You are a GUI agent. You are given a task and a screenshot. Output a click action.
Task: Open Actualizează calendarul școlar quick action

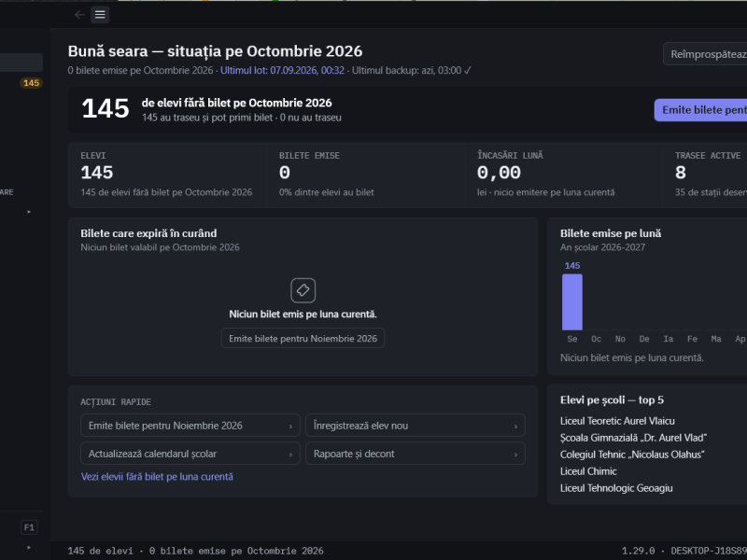190,454
